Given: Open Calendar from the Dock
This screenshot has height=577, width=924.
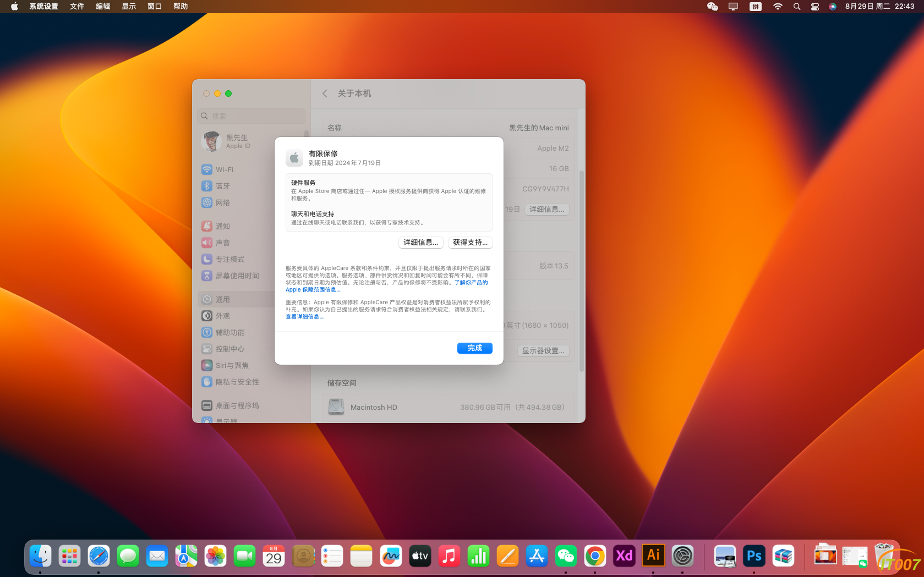Looking at the screenshot, I should pyautogui.click(x=274, y=556).
